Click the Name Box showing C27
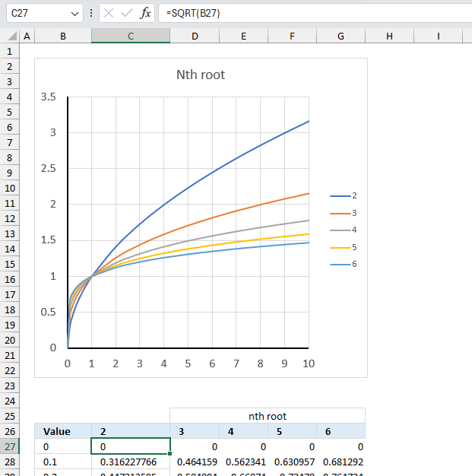Screen dimensions: 472x476 coord(45,13)
